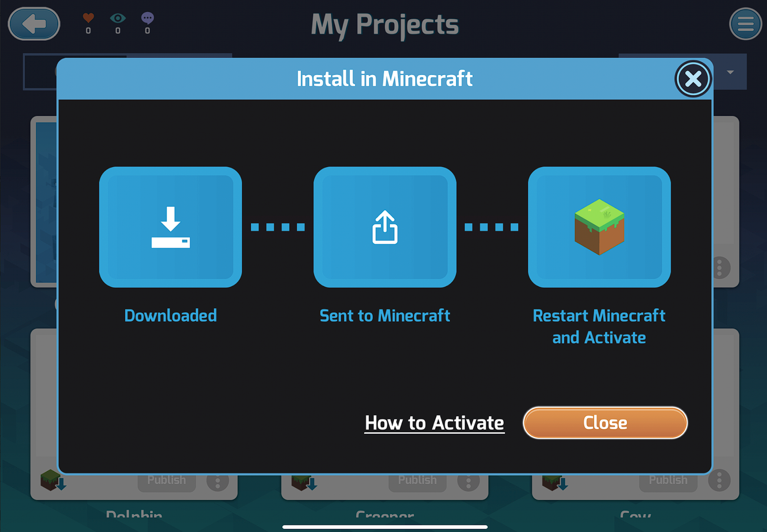
Task: Open more options for Dolphin project
Action: pos(218,481)
